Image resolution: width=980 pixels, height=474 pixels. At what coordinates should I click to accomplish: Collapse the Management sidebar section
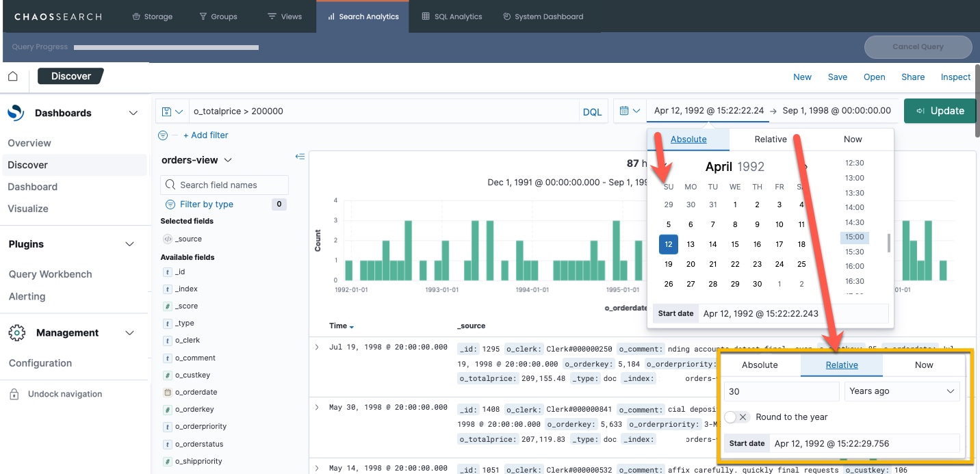(130, 333)
